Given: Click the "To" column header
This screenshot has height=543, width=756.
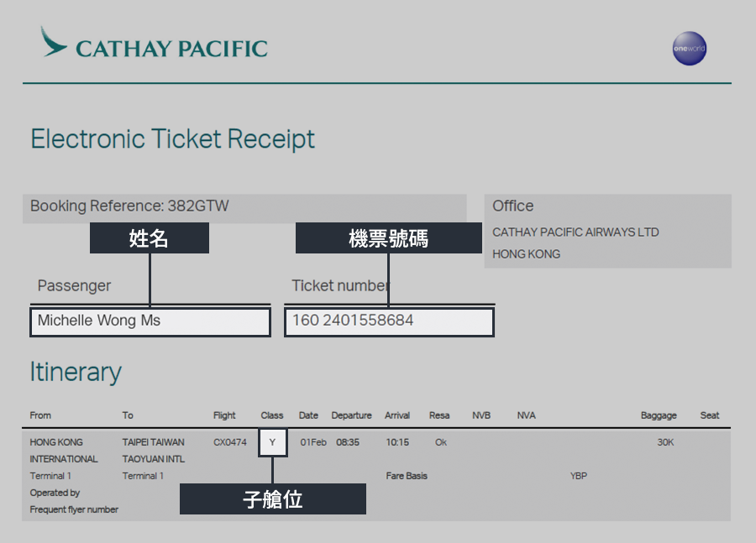Looking at the screenshot, I should click(x=128, y=415).
